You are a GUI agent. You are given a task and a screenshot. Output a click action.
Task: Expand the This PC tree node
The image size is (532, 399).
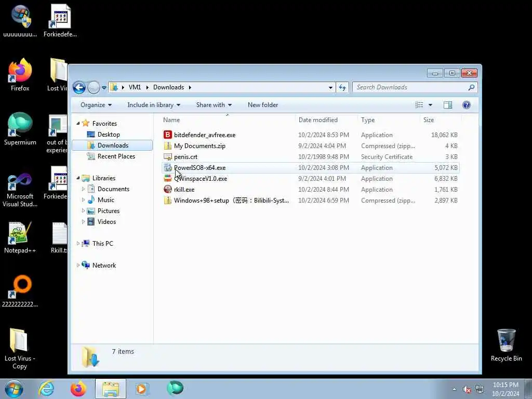point(78,243)
